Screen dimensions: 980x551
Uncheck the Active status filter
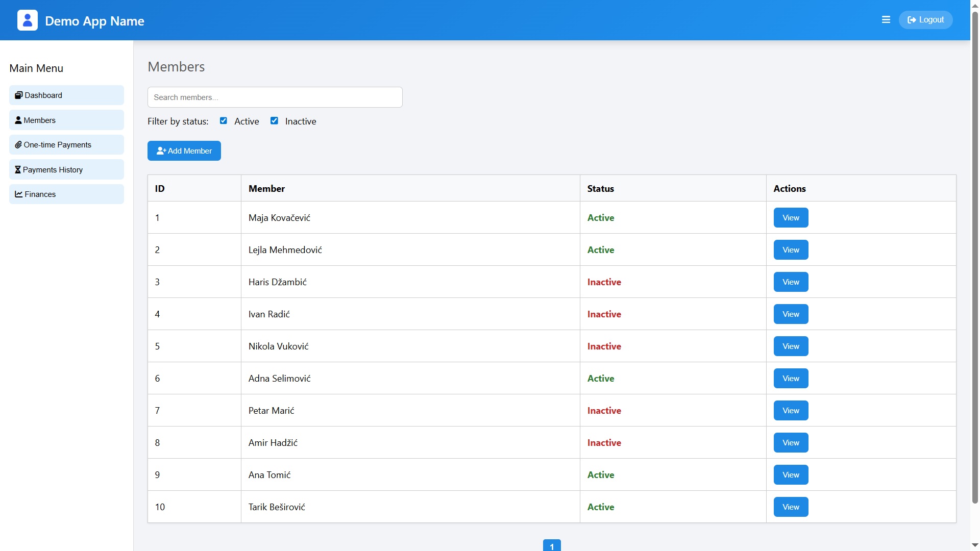click(x=224, y=121)
